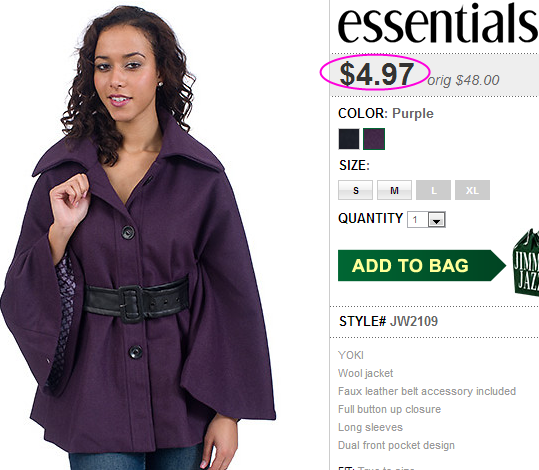Click the YOKI brand name
Viewport: 539px width, 470px height.
[x=351, y=355]
